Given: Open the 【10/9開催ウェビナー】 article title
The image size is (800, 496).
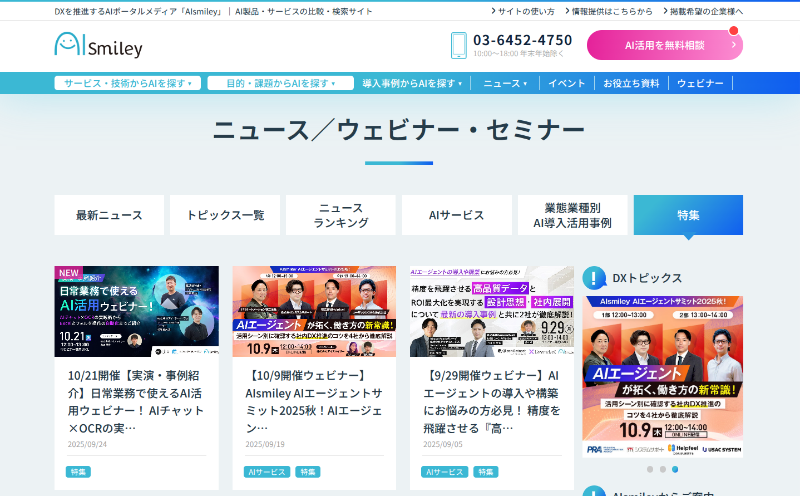Looking at the screenshot, I should [x=314, y=402].
